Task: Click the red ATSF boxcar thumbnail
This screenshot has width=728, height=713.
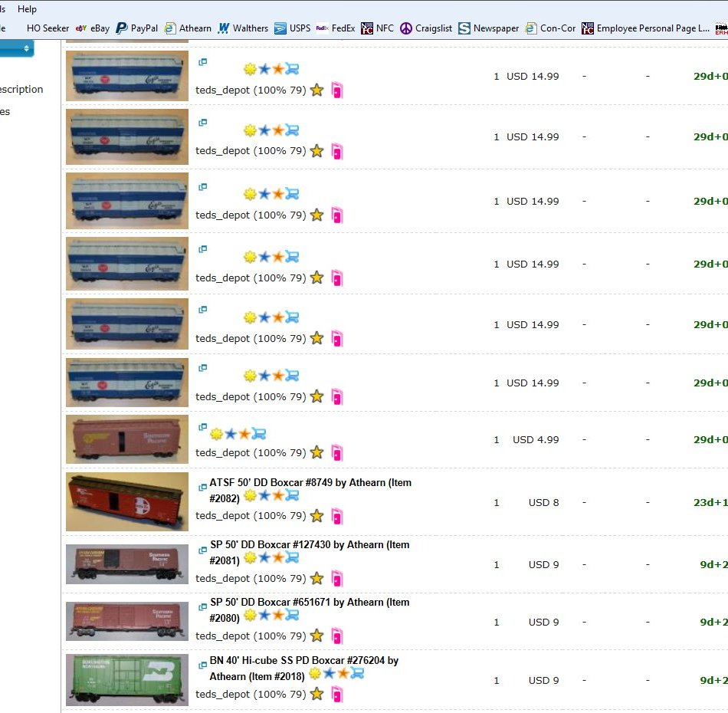Action: tap(127, 501)
